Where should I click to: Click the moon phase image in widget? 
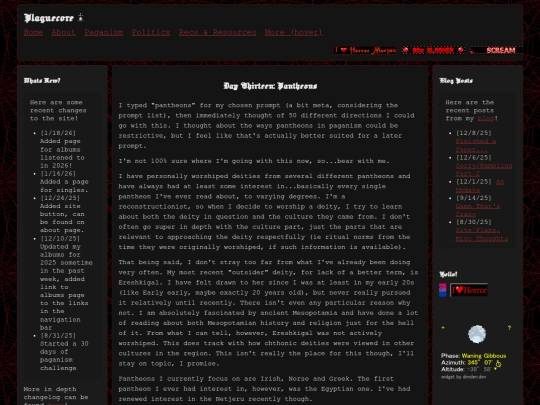pos(477,334)
